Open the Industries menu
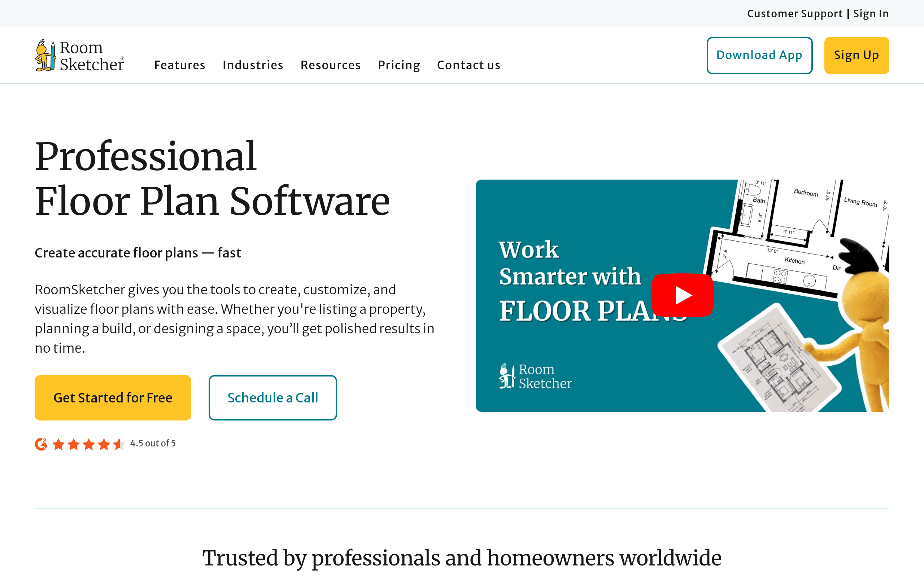Screen dimensions: 924x577 pyautogui.click(x=253, y=65)
